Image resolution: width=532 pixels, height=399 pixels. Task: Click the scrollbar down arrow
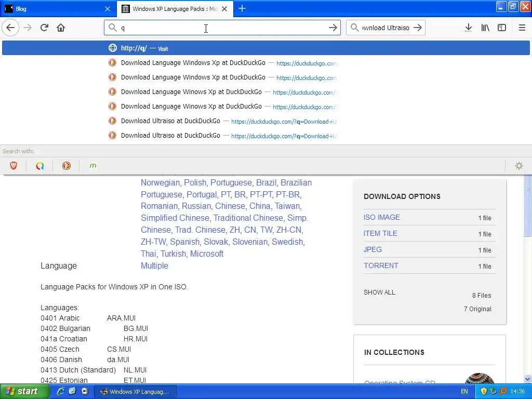tap(527, 379)
